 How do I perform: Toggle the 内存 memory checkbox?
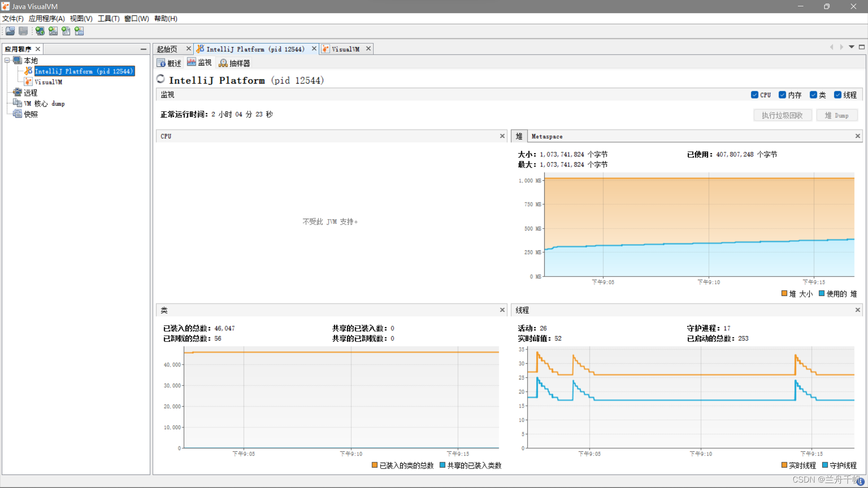(x=782, y=95)
